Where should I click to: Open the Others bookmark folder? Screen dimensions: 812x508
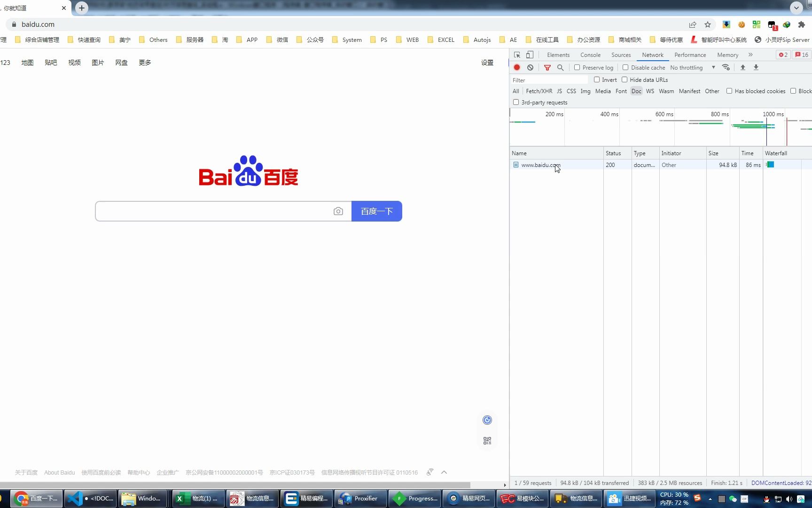coord(154,40)
